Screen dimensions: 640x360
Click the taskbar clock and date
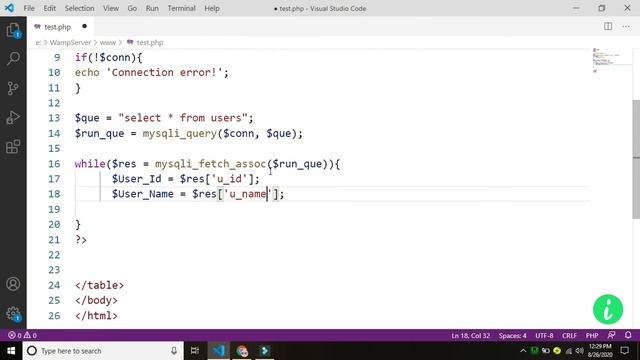(x=600, y=351)
